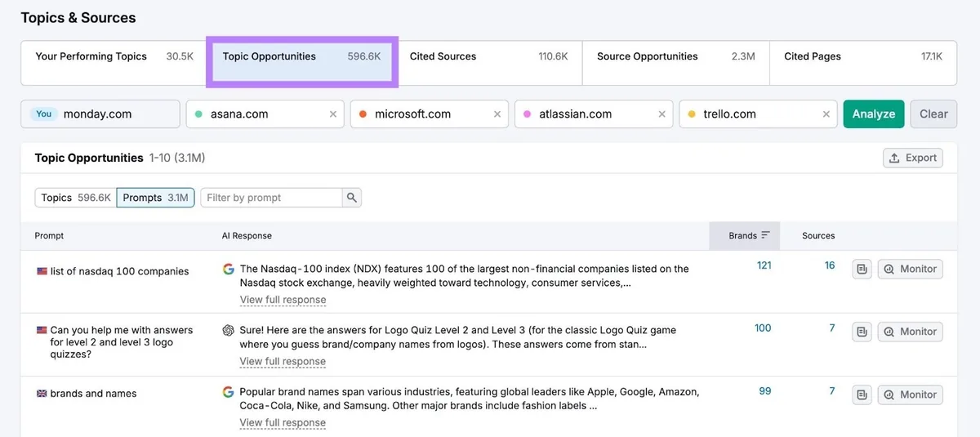Remove microsoft.com with its X icon
This screenshot has width=980, height=437.
[497, 114]
